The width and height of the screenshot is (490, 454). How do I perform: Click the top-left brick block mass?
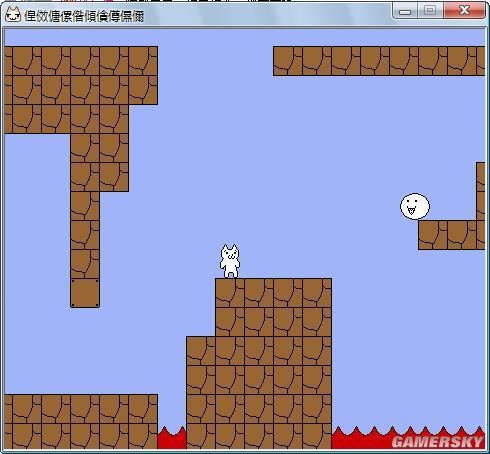(81, 90)
